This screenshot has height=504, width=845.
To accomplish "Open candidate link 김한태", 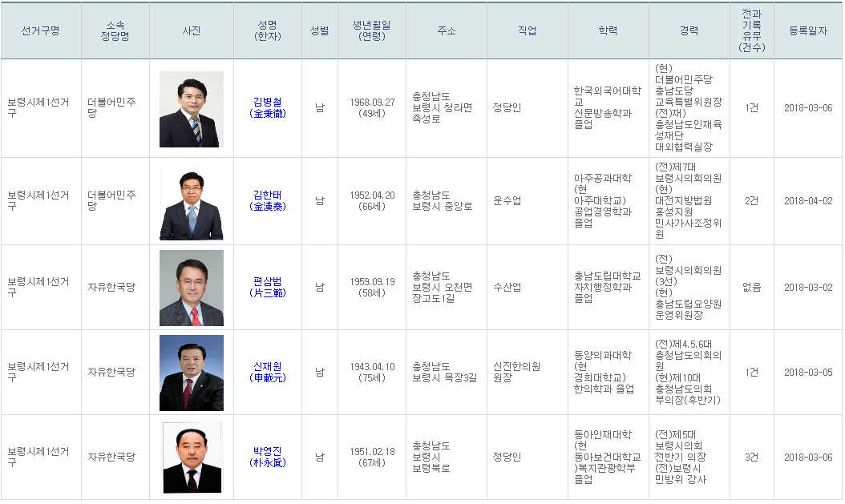I will (x=267, y=201).
